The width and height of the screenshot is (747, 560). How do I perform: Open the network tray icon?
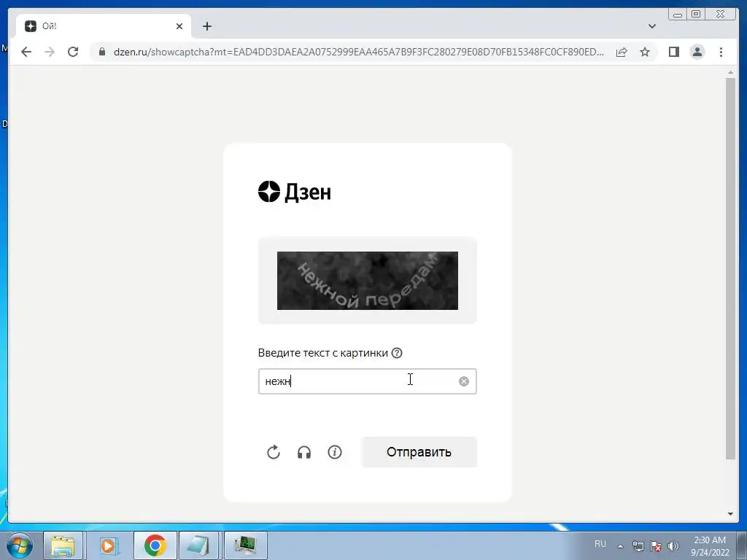tap(638, 546)
